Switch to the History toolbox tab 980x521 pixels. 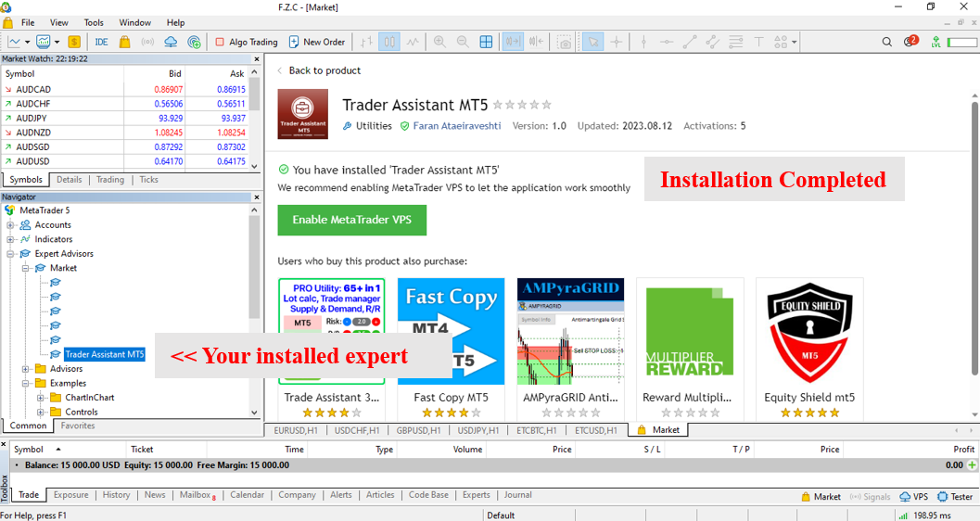click(x=116, y=495)
